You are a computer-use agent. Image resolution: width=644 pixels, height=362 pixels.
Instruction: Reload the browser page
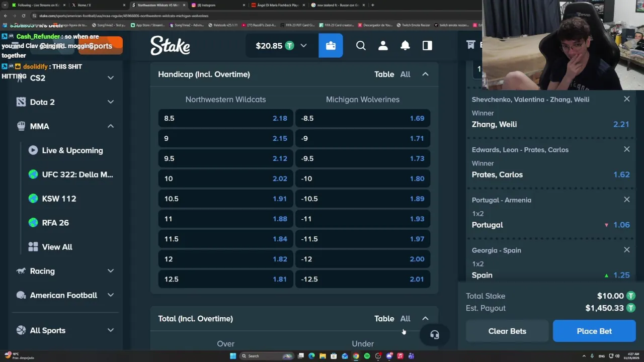point(23,16)
